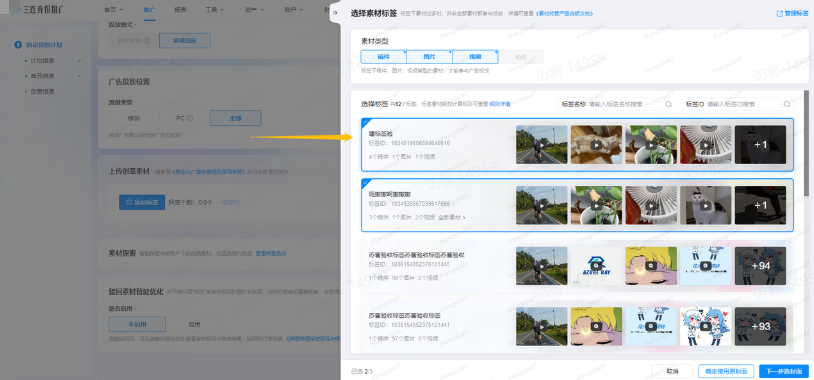This screenshot has height=380, width=814.
Task: Select 不启用 option for smart optimization
Action: [x=137, y=324]
